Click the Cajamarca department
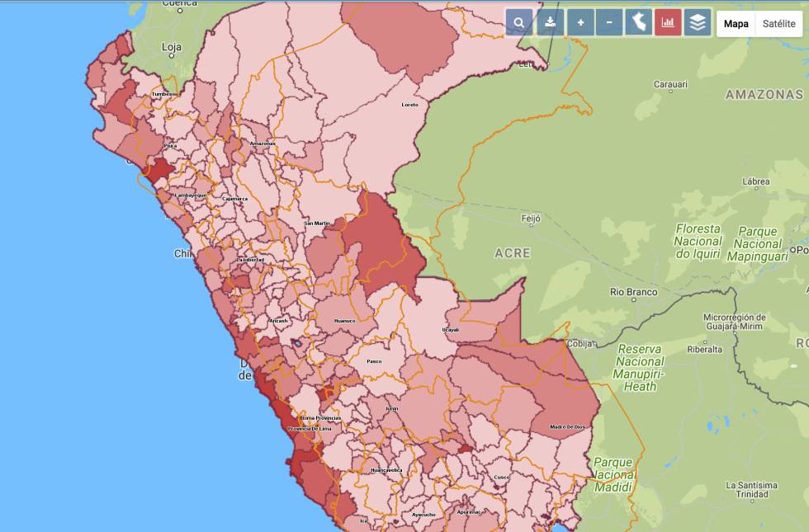The height and width of the screenshot is (532, 809). 236,200
